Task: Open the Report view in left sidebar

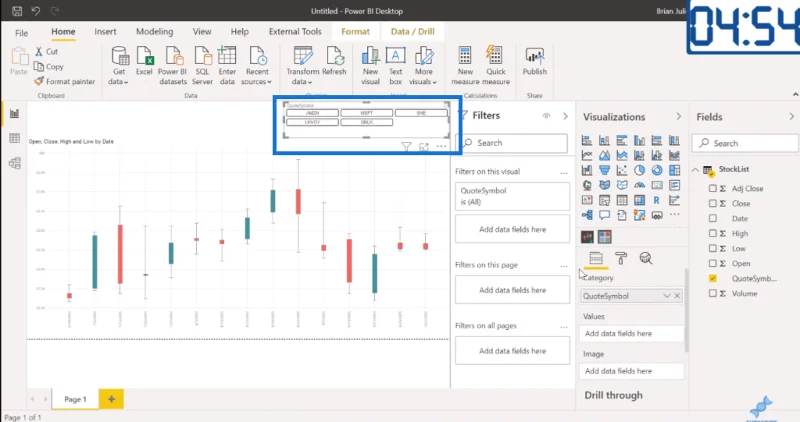Action: [14, 114]
